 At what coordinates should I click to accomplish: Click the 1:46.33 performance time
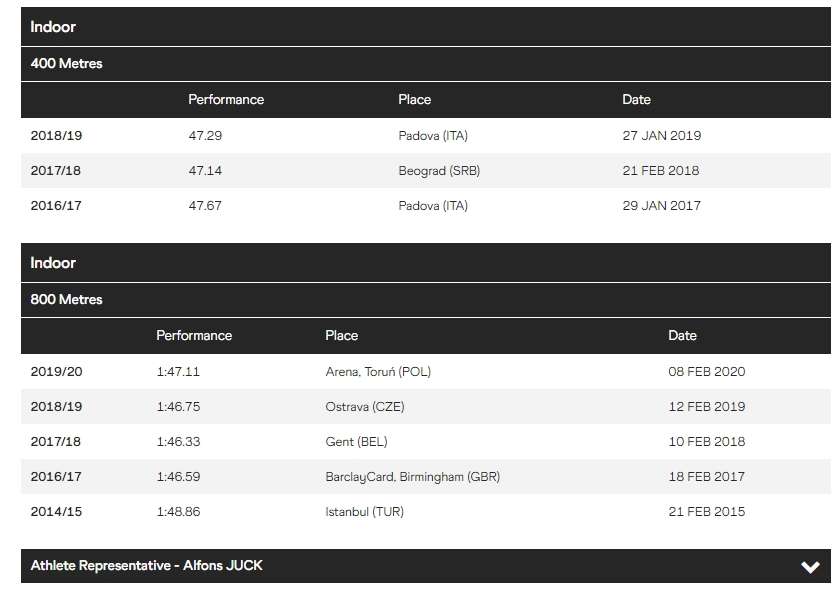[x=178, y=442]
